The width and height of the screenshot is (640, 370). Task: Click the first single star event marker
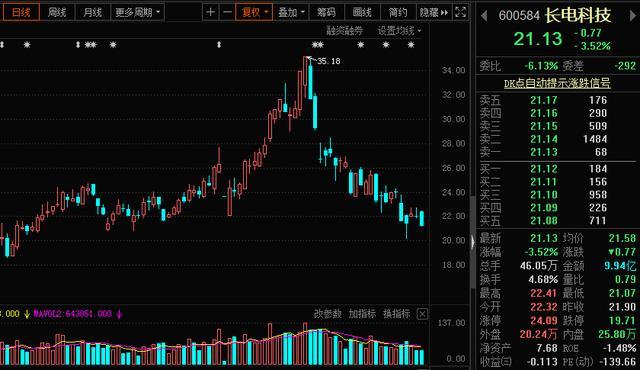[x=27, y=44]
